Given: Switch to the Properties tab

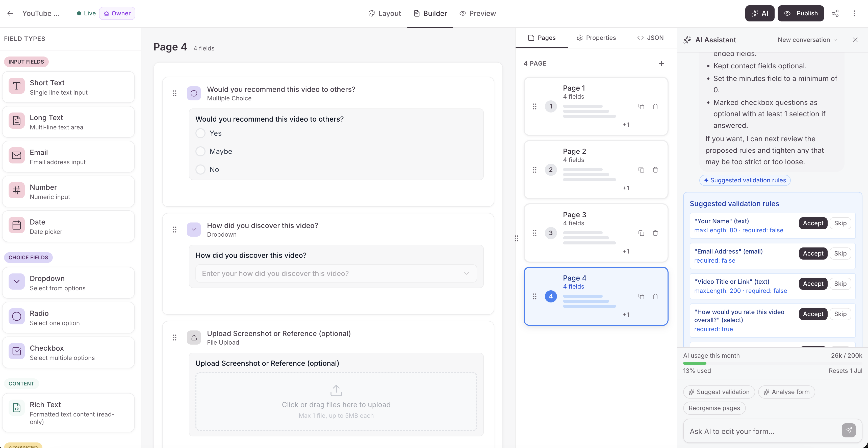Looking at the screenshot, I should click(596, 38).
